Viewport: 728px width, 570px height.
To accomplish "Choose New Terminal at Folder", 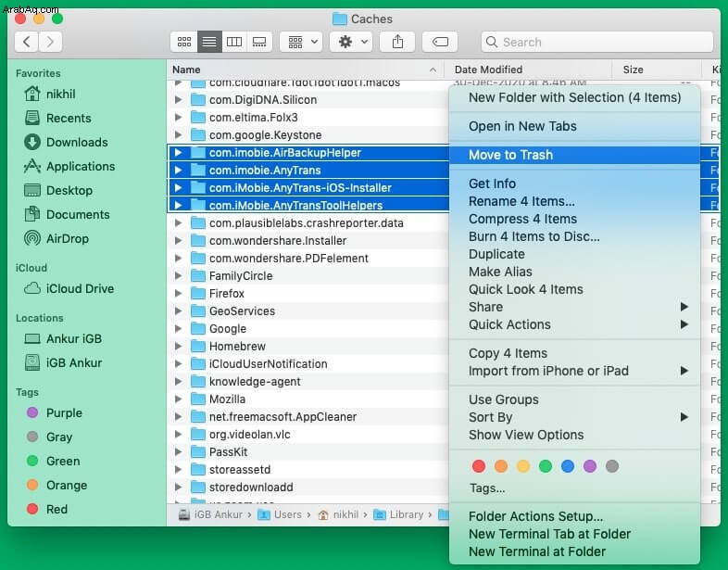I will pos(574,551).
